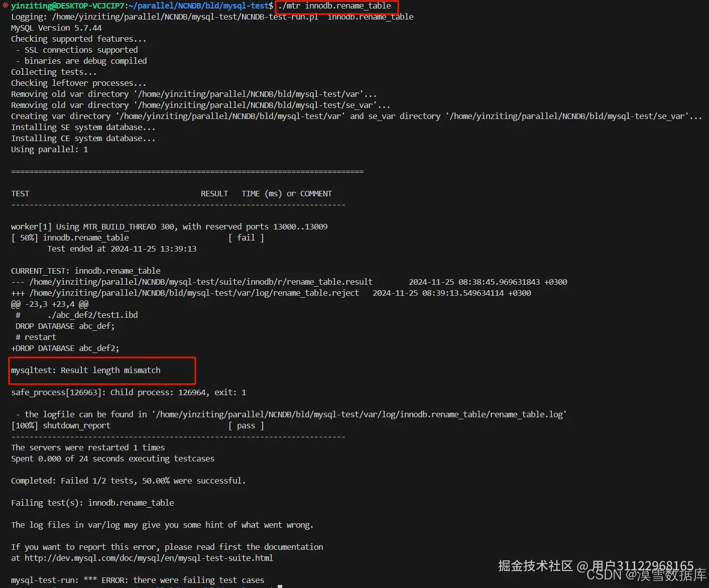Viewport: 709px width, 588px height.
Task: Click the 'MySQL Version 5.7.44' line
Action: tap(56, 28)
